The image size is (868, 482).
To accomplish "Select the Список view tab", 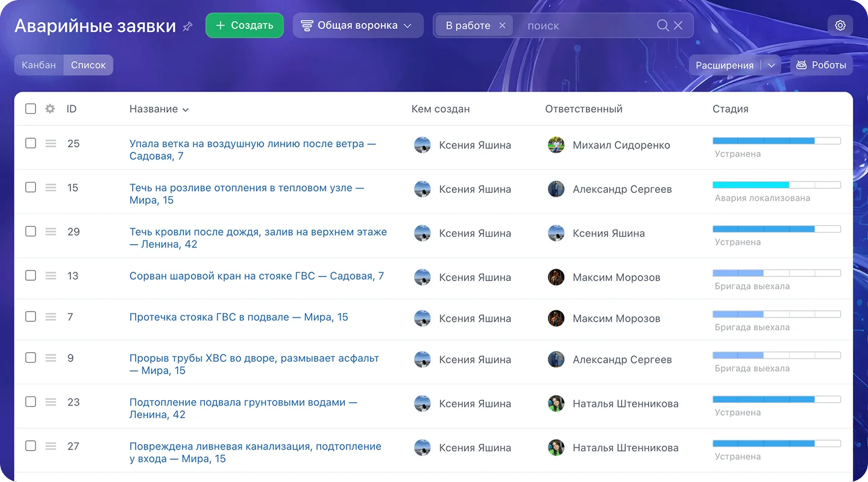I will click(89, 65).
